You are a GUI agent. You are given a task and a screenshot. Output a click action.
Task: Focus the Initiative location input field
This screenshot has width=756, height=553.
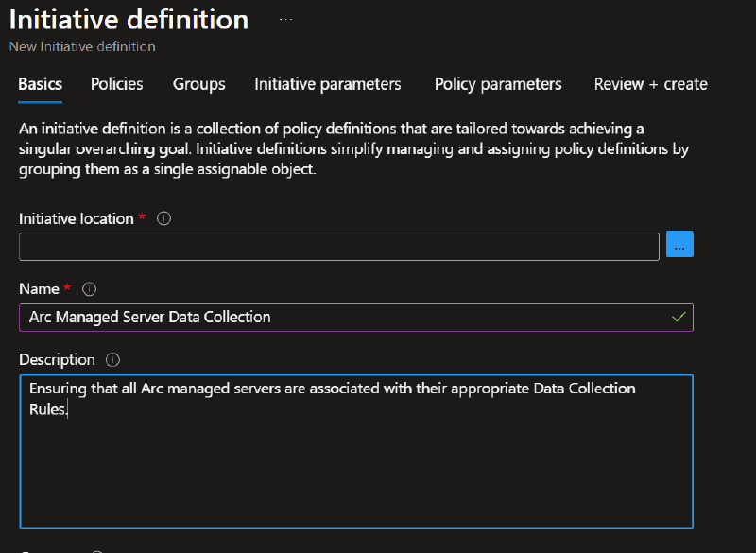(x=339, y=247)
